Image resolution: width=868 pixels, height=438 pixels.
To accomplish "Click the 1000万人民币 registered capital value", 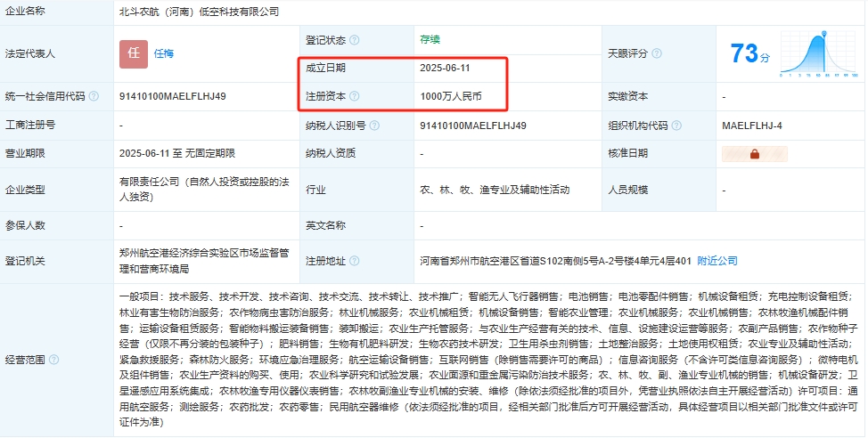I will pyautogui.click(x=451, y=96).
